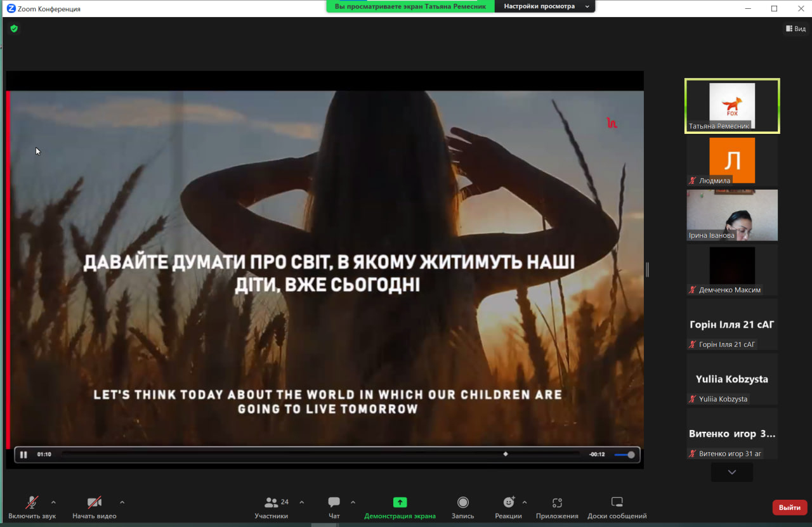Click the diamond marker on the video timeline

pyautogui.click(x=506, y=454)
